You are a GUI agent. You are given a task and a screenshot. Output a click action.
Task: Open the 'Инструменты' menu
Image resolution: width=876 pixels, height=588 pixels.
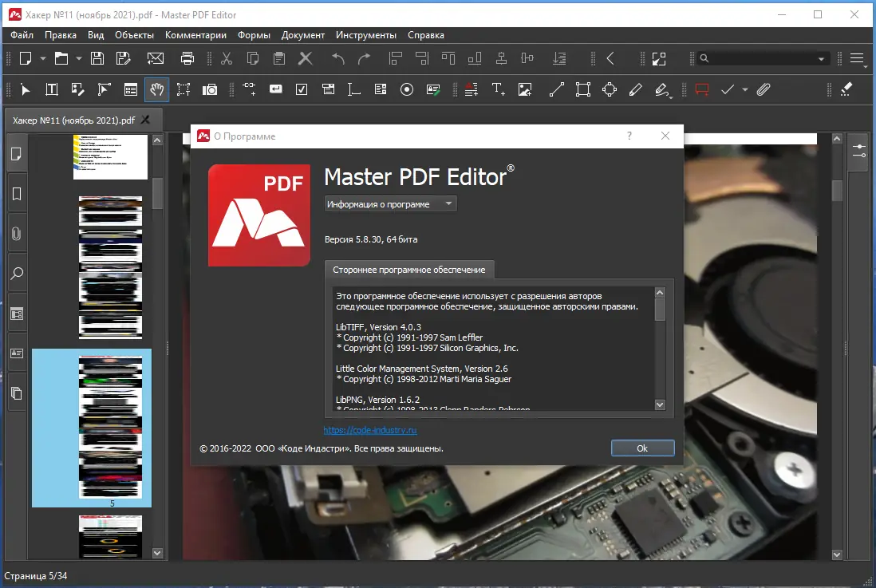coord(366,35)
